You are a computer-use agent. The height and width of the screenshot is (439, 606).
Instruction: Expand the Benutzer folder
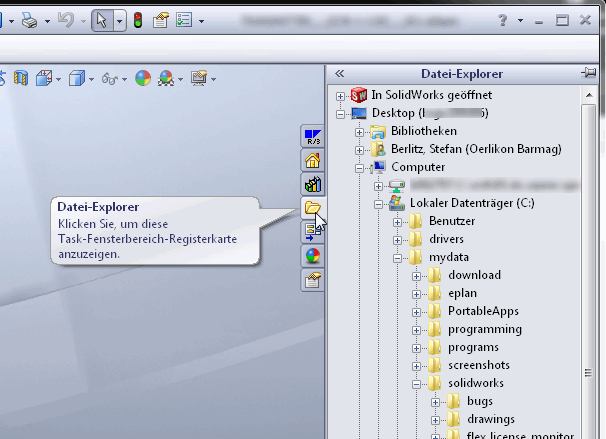pos(397,222)
